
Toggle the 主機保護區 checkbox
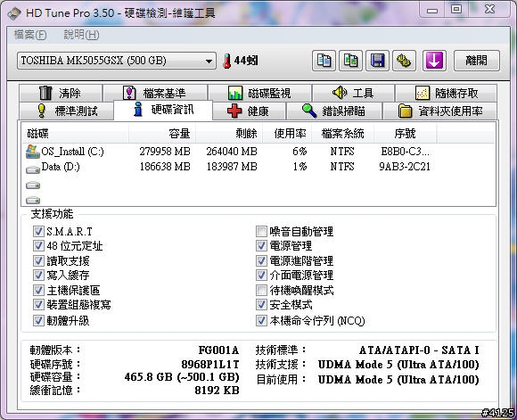[38, 290]
